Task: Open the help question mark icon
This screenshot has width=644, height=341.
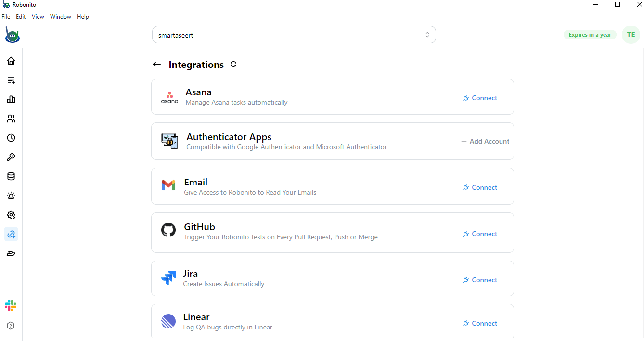Action: (11, 326)
